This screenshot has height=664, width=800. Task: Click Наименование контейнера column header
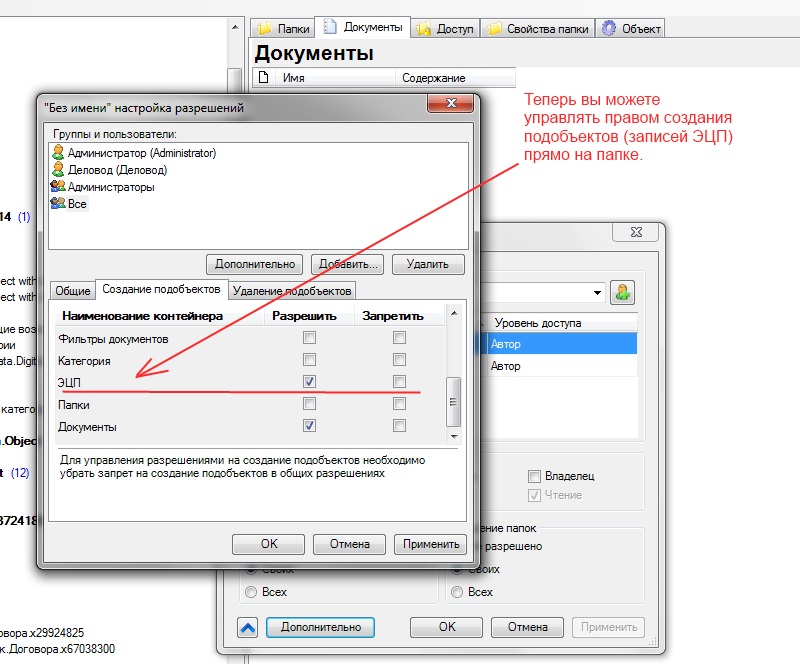pyautogui.click(x=160, y=316)
